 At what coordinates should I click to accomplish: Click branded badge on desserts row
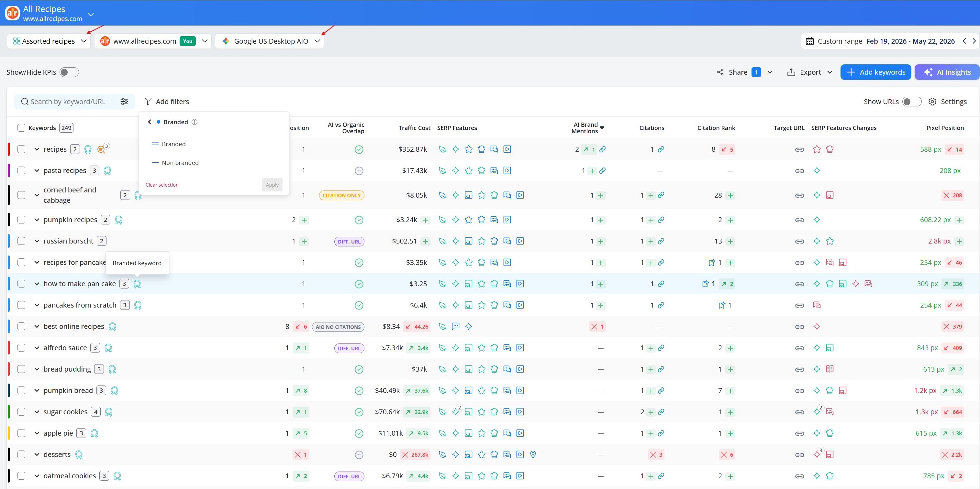(79, 455)
